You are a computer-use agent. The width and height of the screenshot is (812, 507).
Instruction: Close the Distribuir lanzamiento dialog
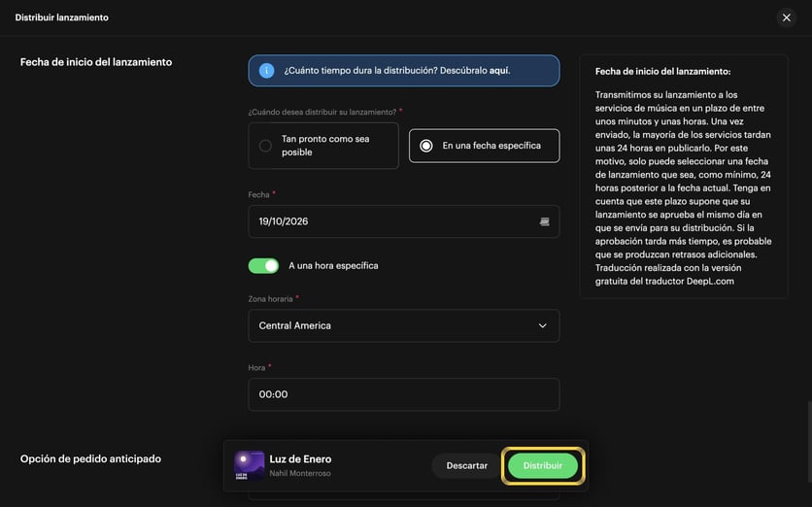point(786,17)
